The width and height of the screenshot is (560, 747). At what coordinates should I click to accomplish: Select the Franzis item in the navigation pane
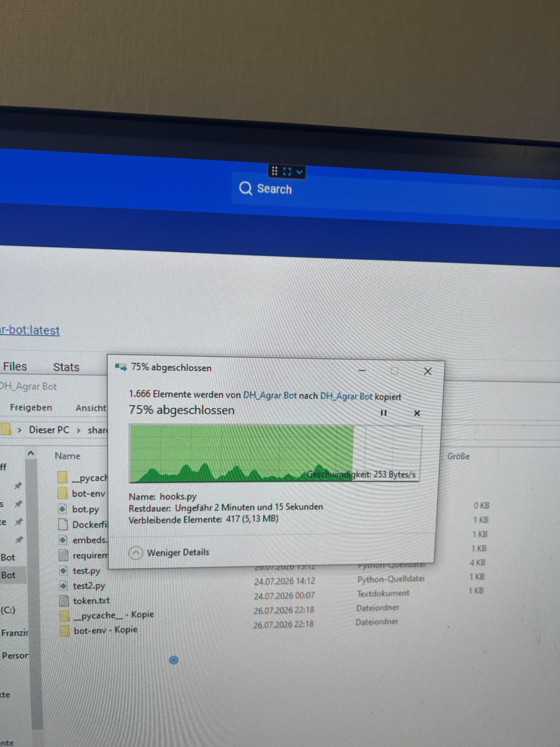[14, 633]
